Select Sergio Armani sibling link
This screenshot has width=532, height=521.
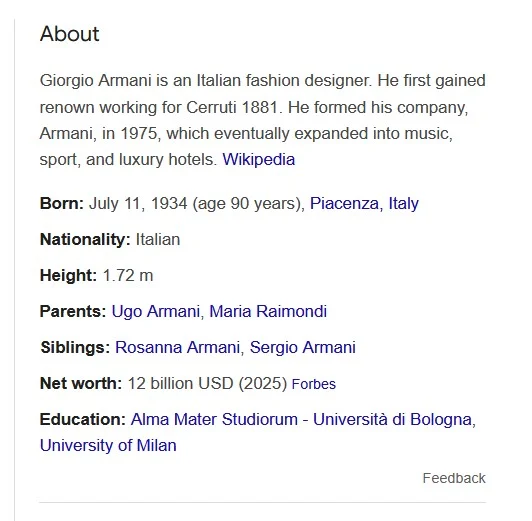[303, 347]
